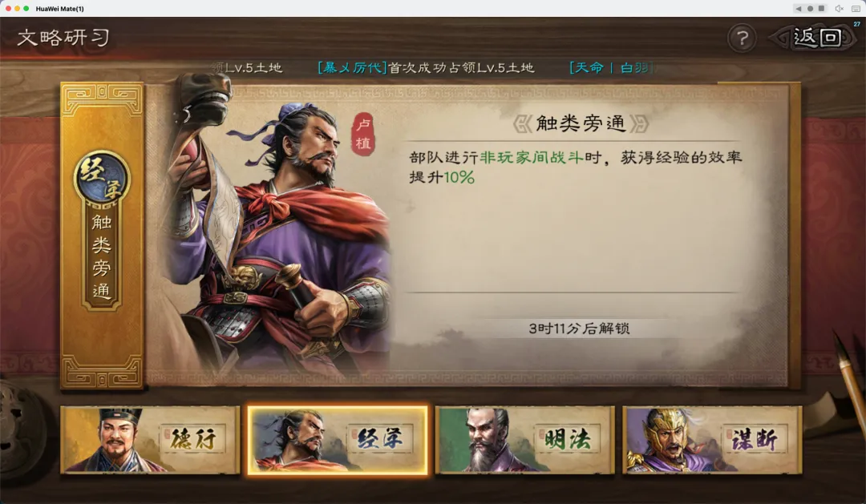Switch to the 德行 tab
The width and height of the screenshot is (866, 504).
coord(150,440)
